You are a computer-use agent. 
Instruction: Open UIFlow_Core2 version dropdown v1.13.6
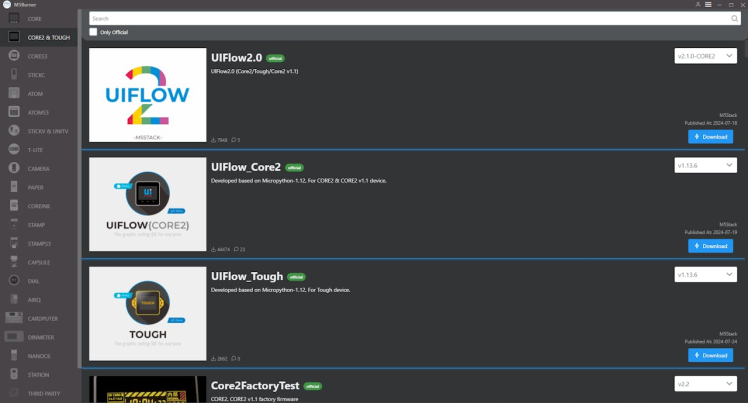coord(705,165)
